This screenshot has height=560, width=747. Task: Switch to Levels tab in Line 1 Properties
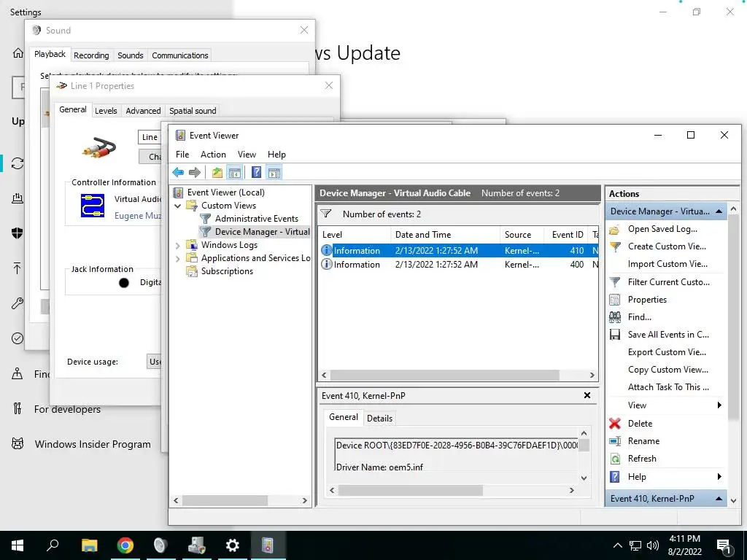click(x=106, y=111)
